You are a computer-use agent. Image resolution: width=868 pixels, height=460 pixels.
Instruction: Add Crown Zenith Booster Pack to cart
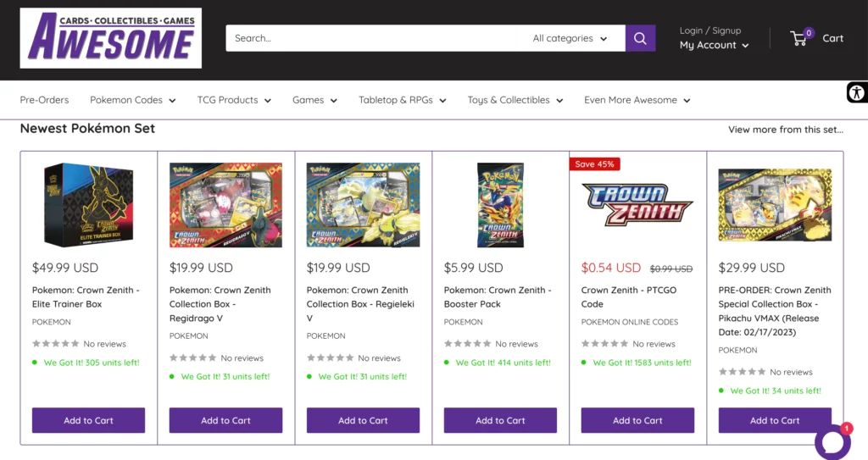coord(500,421)
